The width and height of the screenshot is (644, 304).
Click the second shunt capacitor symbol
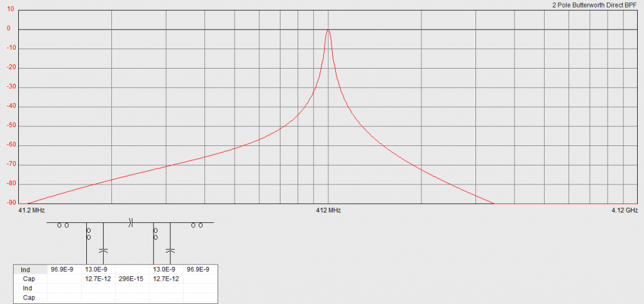click(170, 250)
